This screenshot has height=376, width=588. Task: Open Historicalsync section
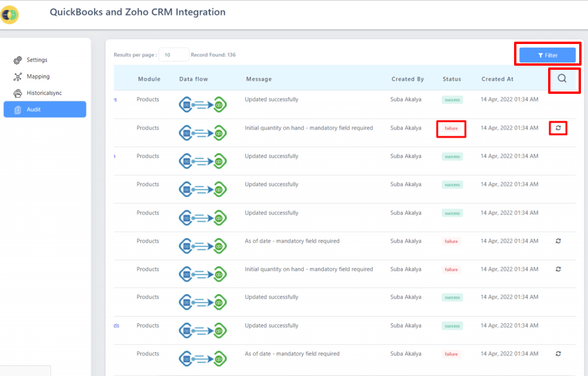(44, 93)
